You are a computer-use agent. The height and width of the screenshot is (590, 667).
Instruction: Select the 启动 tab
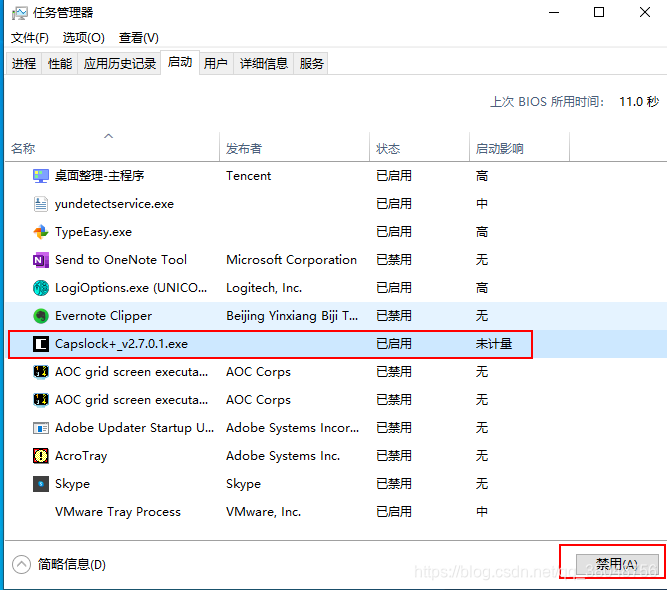[x=180, y=63]
